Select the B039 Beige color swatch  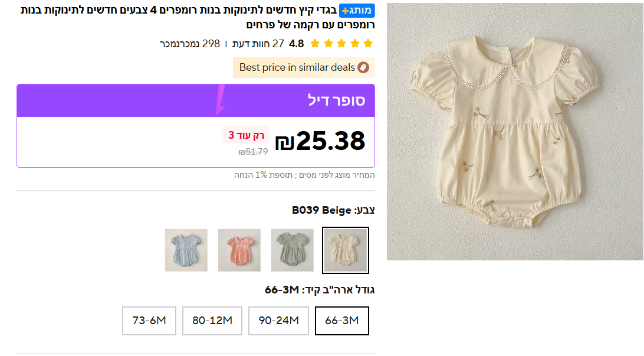pyautogui.click(x=346, y=250)
